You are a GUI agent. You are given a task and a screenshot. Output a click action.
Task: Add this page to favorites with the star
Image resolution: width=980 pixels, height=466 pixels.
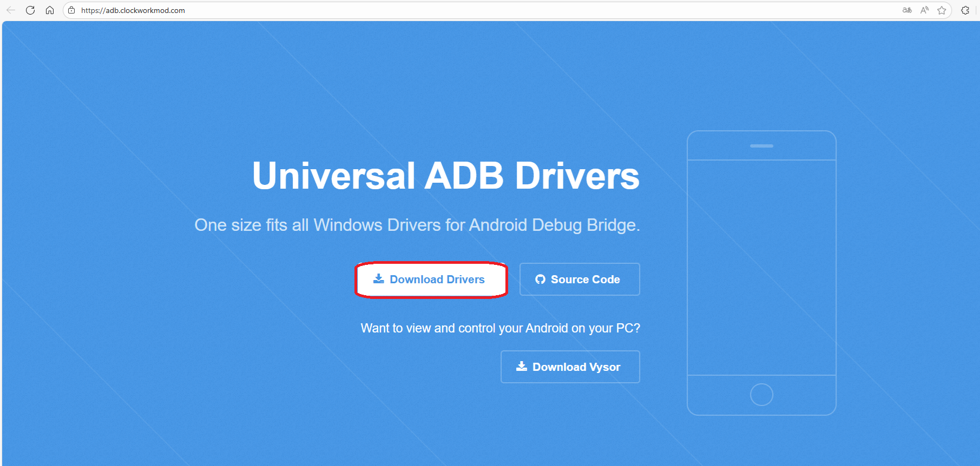pyautogui.click(x=942, y=10)
